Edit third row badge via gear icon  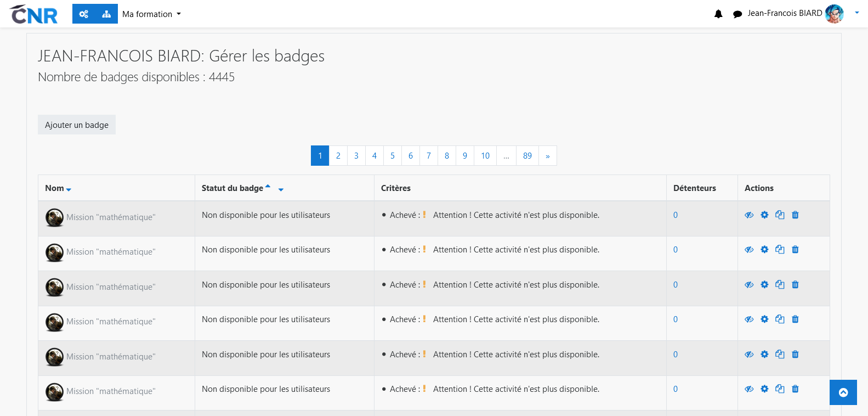pyautogui.click(x=764, y=285)
